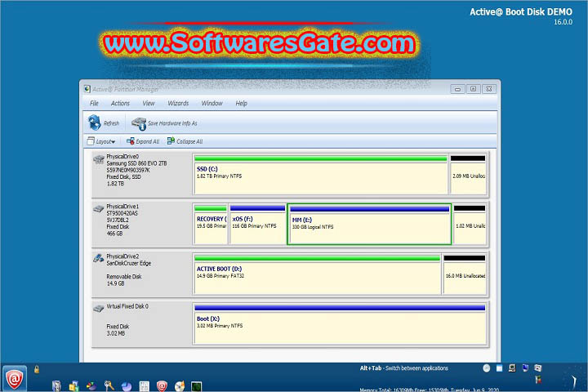The width and height of the screenshot is (588, 392).
Task: Click 'Virtual Fixed Disk 0' label
Action: click(127, 306)
